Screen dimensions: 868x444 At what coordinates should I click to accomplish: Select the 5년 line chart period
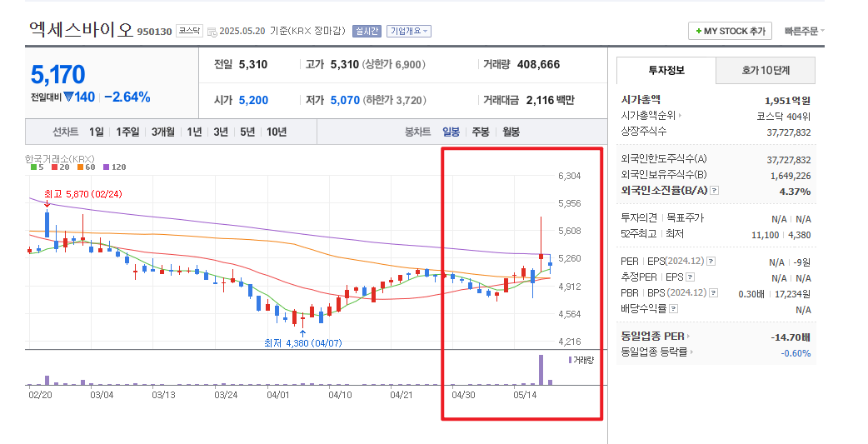point(247,132)
